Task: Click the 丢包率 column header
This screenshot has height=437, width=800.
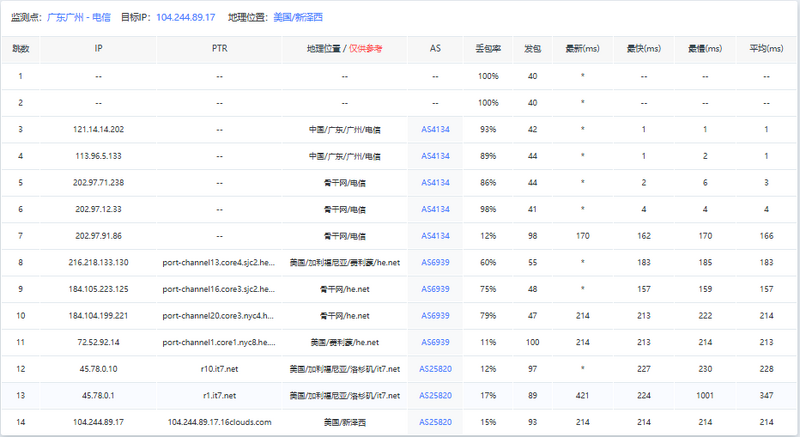Action: tap(488, 49)
